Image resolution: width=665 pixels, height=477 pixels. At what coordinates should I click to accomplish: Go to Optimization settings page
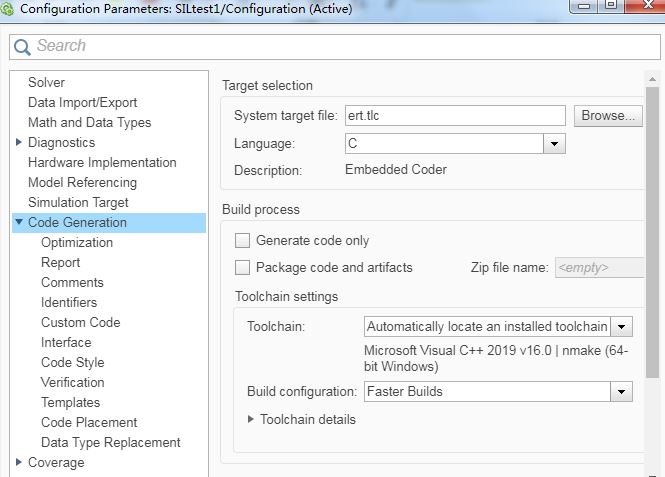click(x=77, y=242)
